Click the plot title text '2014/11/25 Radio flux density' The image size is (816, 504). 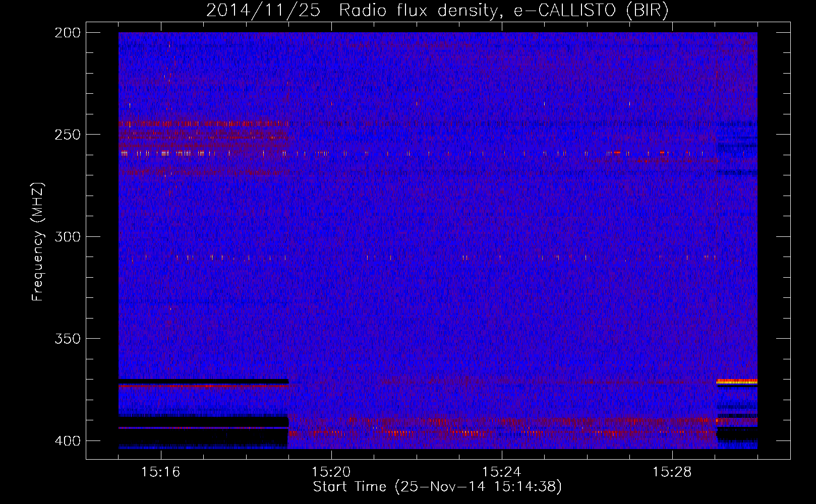pos(351,11)
